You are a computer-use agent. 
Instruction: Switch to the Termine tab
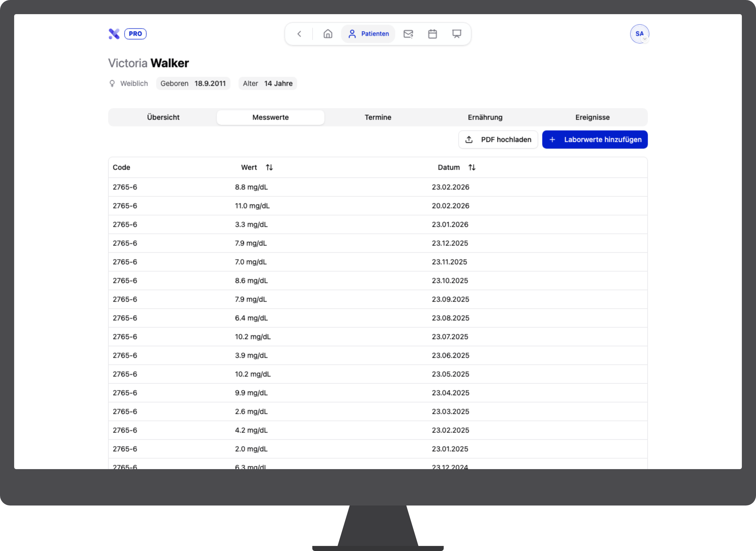tap(378, 118)
